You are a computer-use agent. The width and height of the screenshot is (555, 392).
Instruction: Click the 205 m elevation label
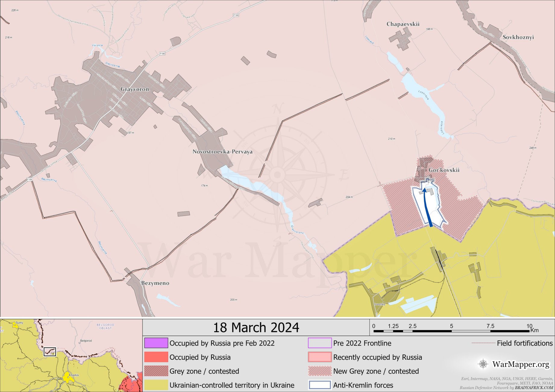point(234,300)
